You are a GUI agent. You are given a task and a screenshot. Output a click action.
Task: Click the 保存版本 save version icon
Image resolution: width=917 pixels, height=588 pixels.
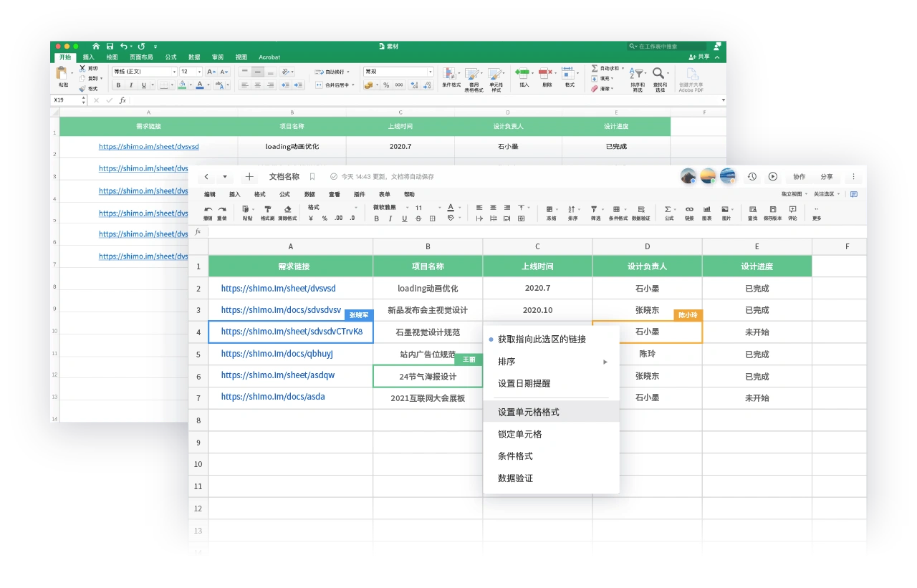pyautogui.click(x=772, y=209)
